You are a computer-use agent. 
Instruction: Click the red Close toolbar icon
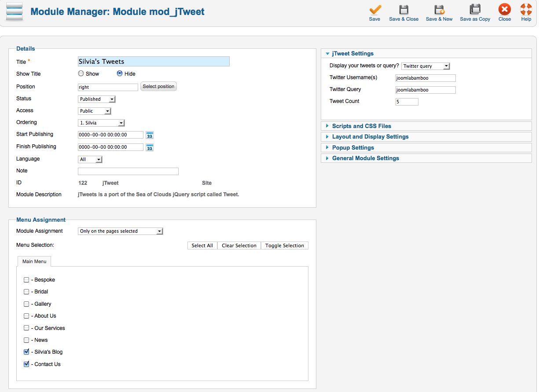pos(504,9)
